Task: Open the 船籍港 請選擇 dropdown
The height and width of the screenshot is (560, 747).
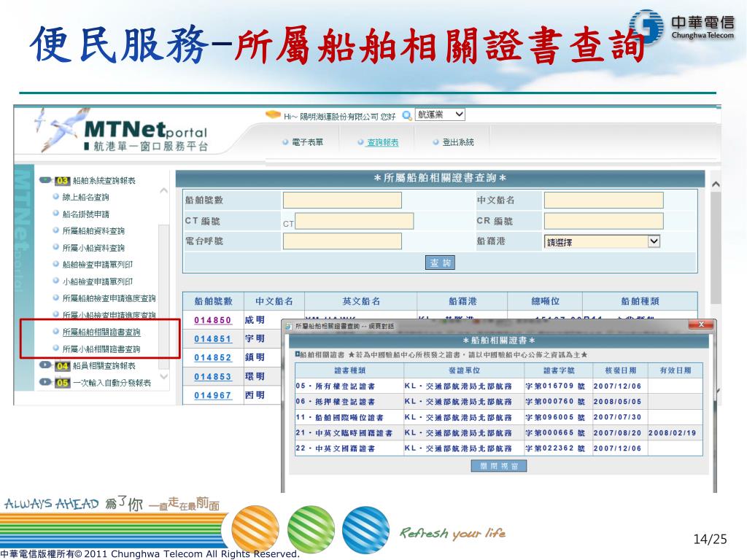Action: click(602, 241)
